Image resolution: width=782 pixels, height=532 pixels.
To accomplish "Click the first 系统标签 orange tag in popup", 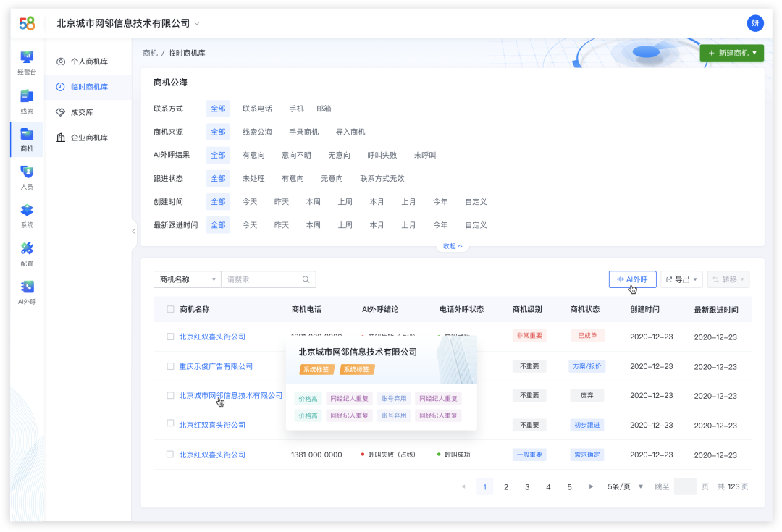I will pos(316,369).
